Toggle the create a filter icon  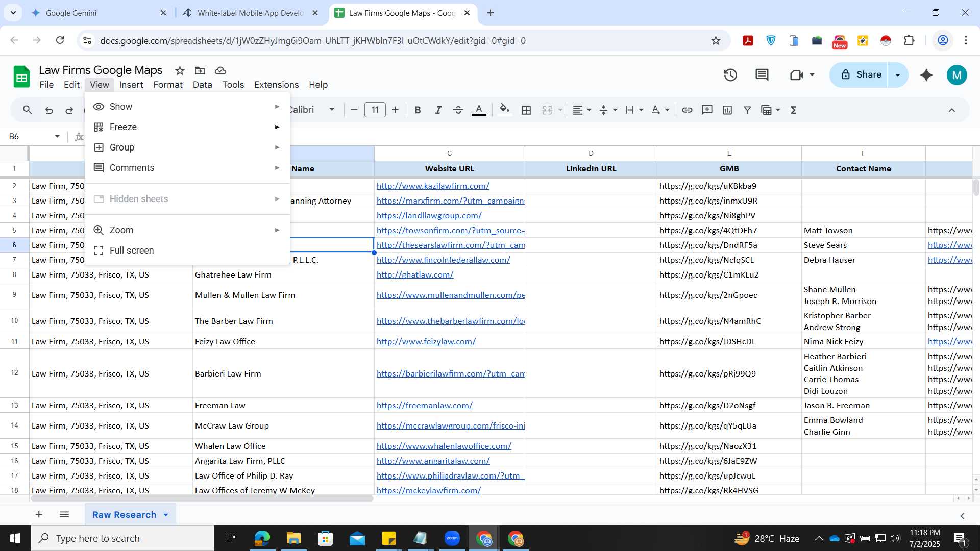coord(747,110)
